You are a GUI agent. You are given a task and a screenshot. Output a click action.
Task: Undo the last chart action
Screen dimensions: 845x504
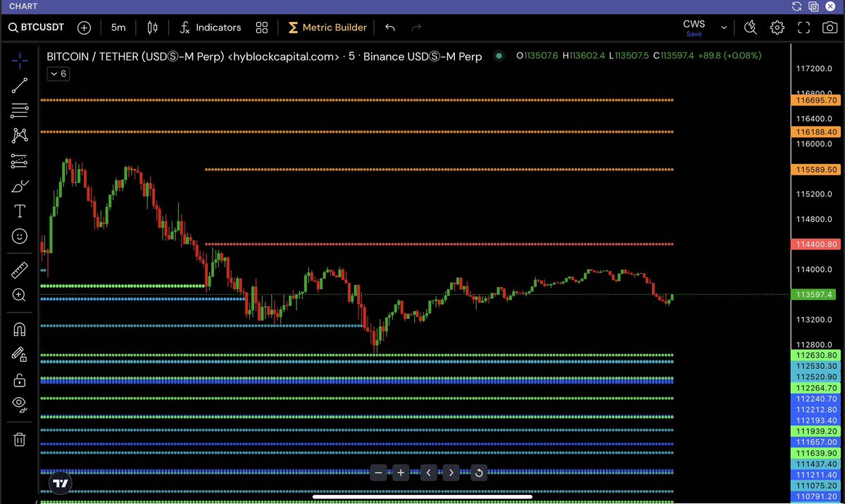(390, 27)
